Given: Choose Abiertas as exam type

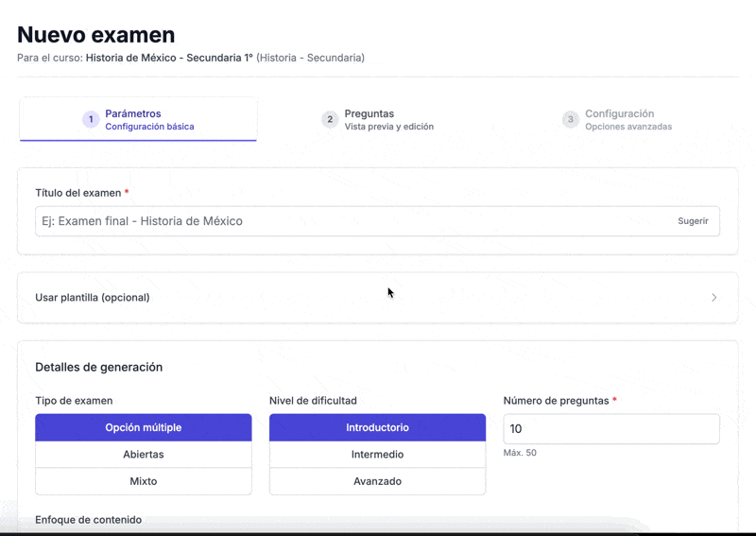Looking at the screenshot, I should pyautogui.click(x=144, y=455).
